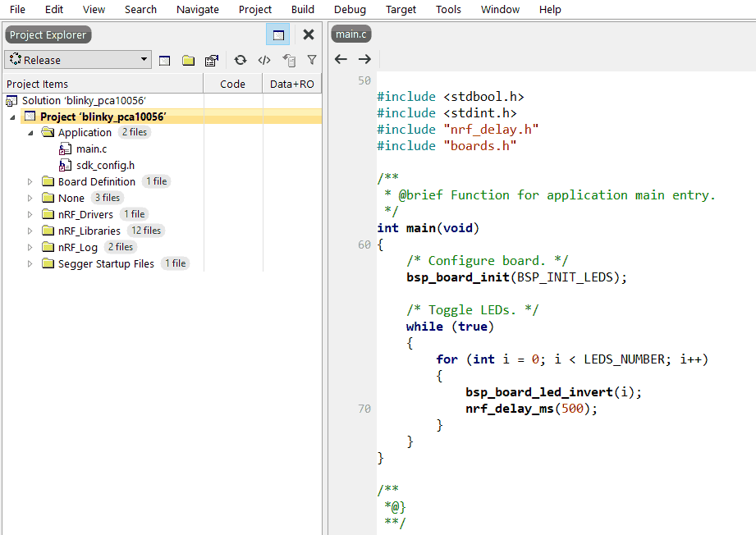The width and height of the screenshot is (756, 535).
Task: Click the code tag icon in the toolbar
Action: pos(264,60)
